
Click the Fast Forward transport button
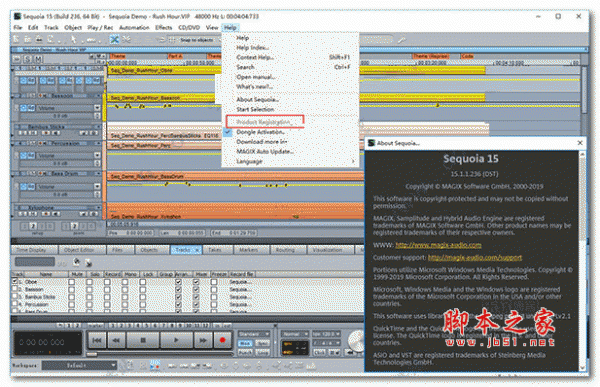(202, 340)
